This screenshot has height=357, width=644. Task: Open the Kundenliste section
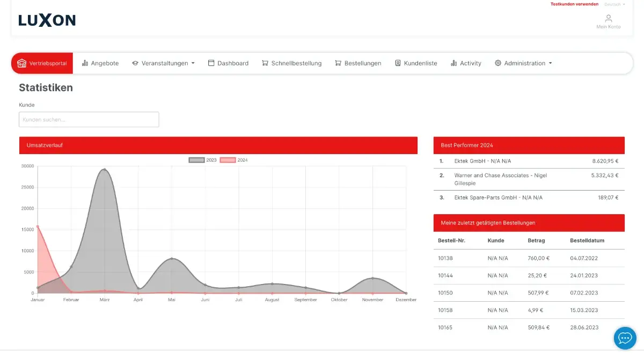416,63
